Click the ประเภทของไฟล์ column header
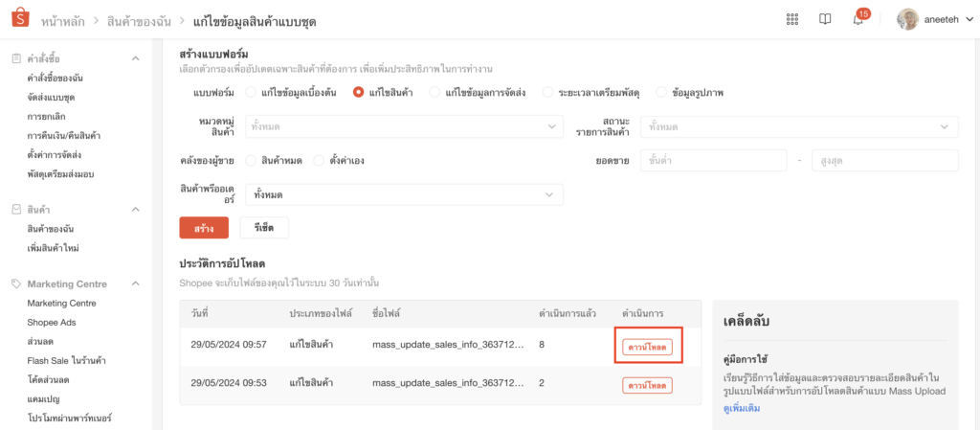This screenshot has height=430, width=980. [321, 313]
